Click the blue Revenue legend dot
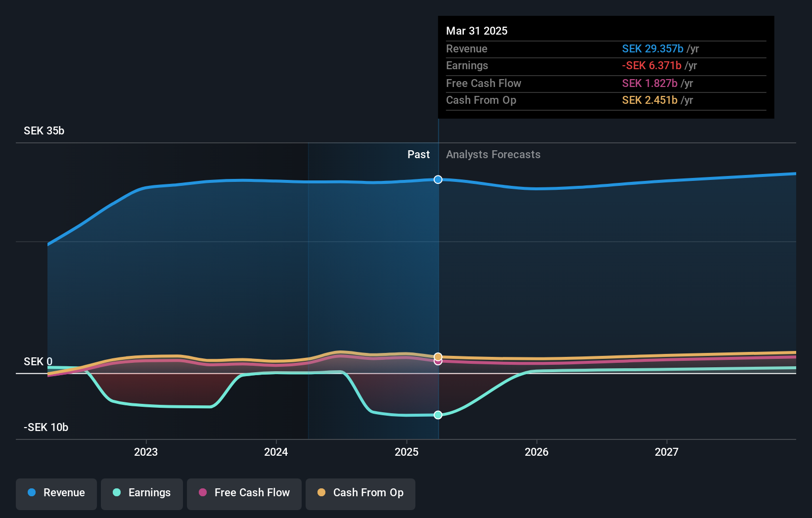812x518 pixels. (x=32, y=492)
